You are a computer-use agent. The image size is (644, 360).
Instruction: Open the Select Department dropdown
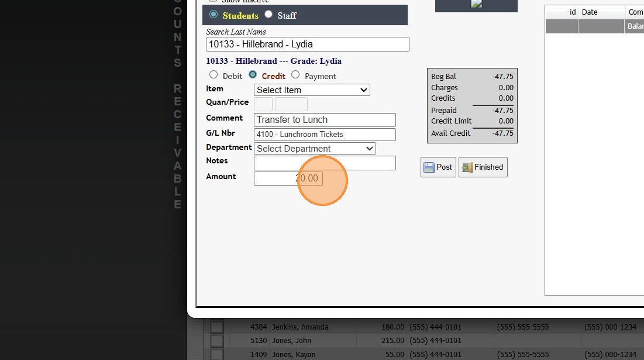315,148
